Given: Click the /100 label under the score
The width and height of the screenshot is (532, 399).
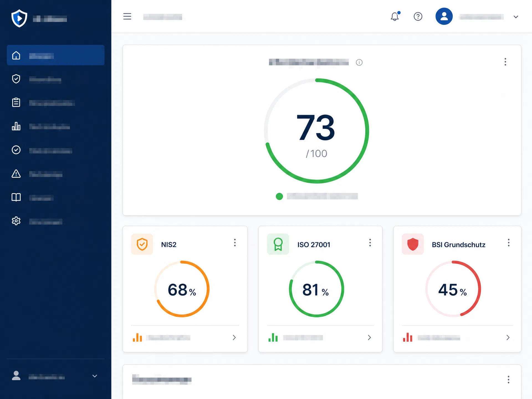Looking at the screenshot, I should coord(316,154).
